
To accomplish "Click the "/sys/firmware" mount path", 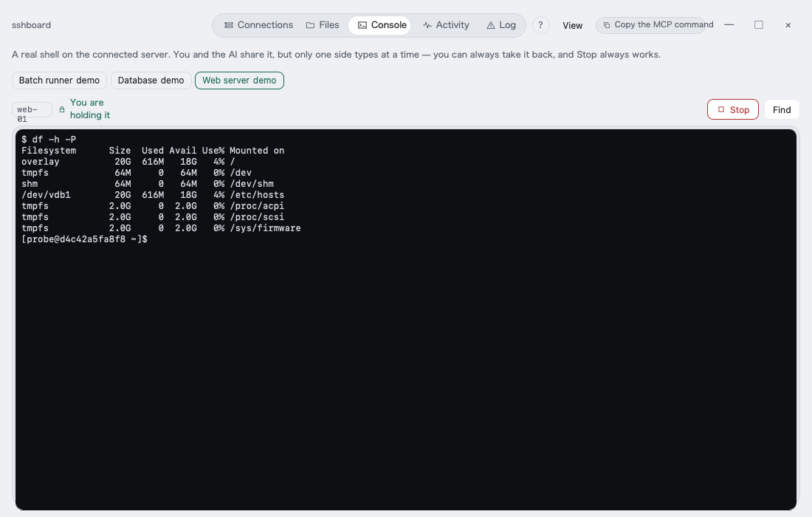I will point(265,228).
